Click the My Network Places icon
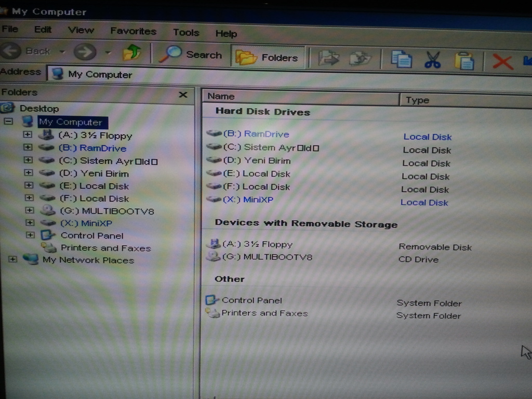This screenshot has width=532, height=399. [31, 259]
